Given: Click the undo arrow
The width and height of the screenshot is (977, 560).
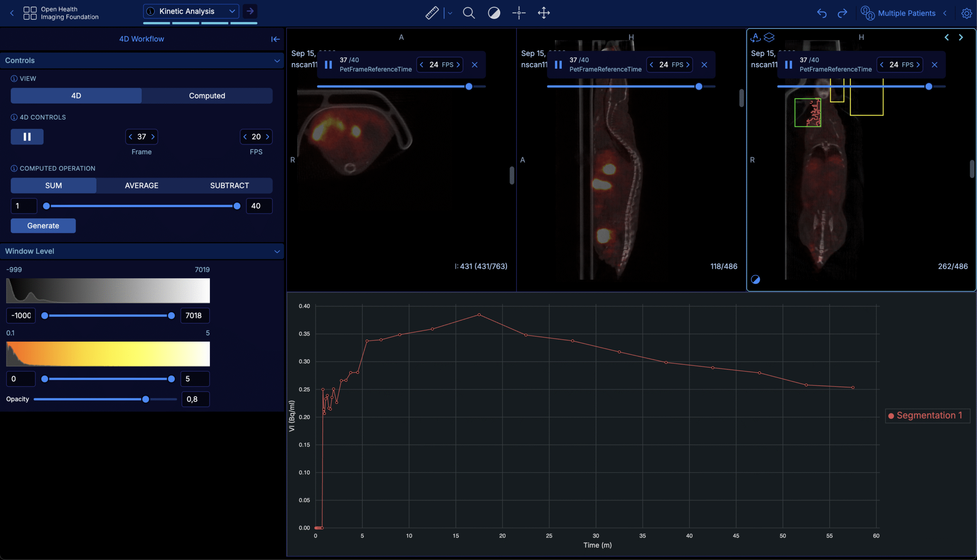Looking at the screenshot, I should (x=822, y=13).
